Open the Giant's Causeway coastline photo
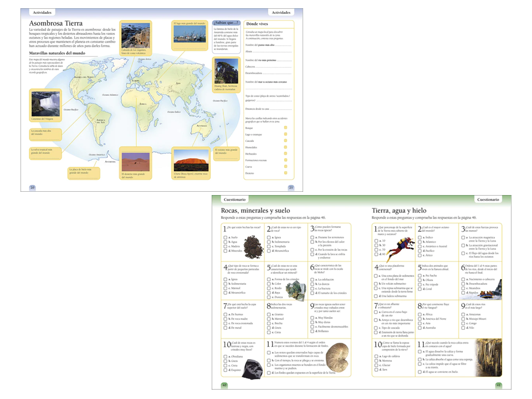This screenshot has width=532, height=399. click(x=135, y=35)
